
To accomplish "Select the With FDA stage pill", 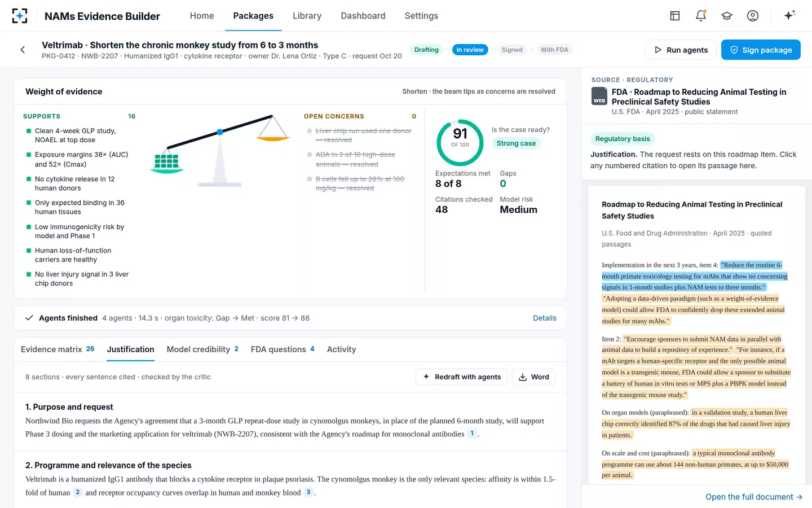I will 554,50.
